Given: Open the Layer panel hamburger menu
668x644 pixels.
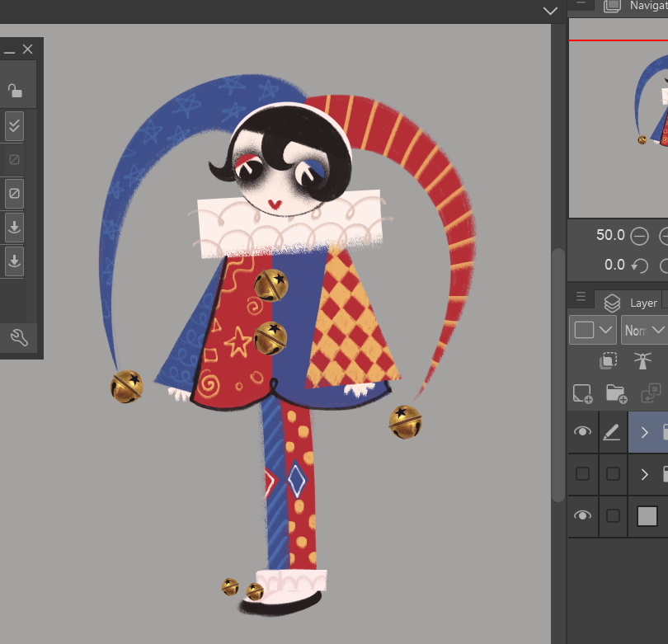Looking at the screenshot, I should (581, 297).
